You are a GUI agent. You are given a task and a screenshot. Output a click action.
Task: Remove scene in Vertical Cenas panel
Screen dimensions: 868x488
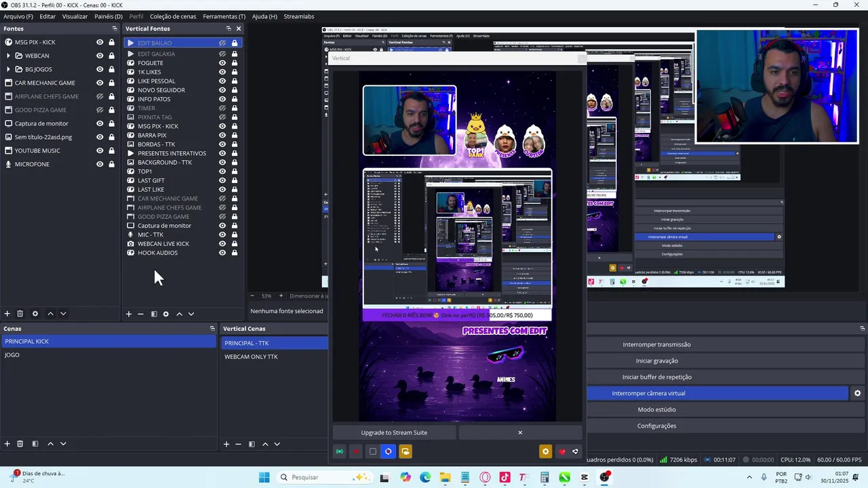238,444
